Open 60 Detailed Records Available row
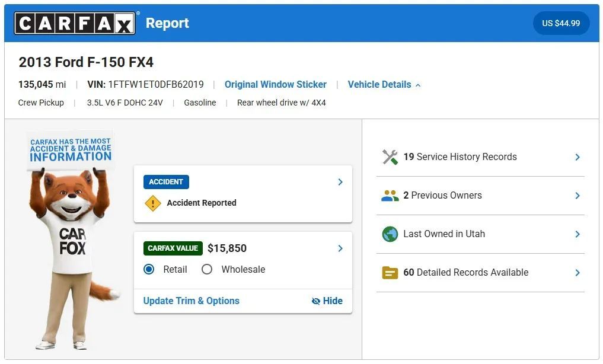 pos(480,273)
